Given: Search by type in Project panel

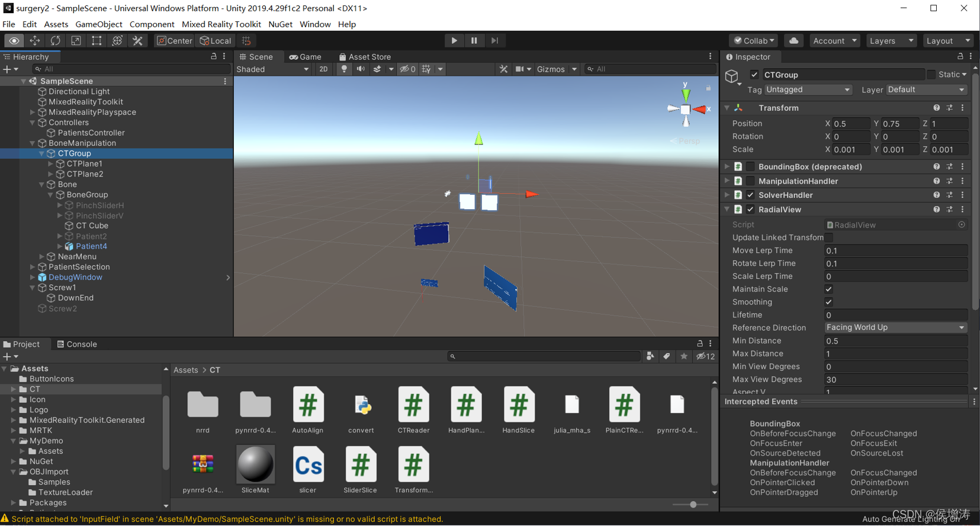Looking at the screenshot, I should [650, 357].
